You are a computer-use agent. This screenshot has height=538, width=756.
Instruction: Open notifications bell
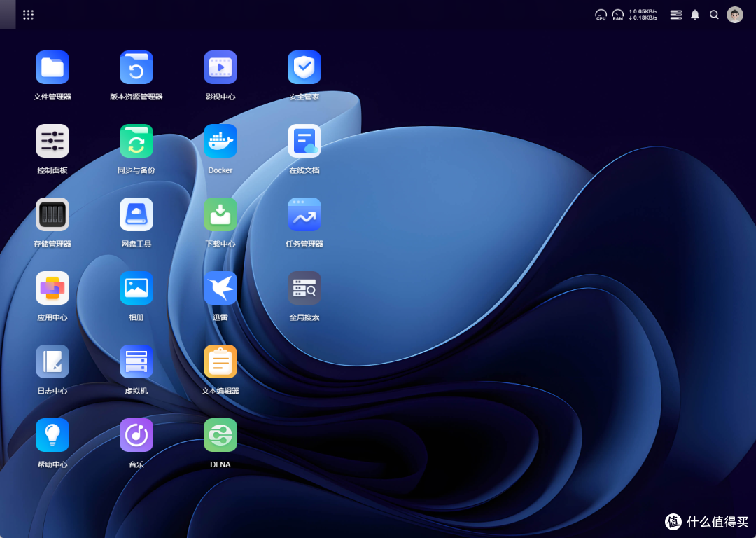pos(695,15)
